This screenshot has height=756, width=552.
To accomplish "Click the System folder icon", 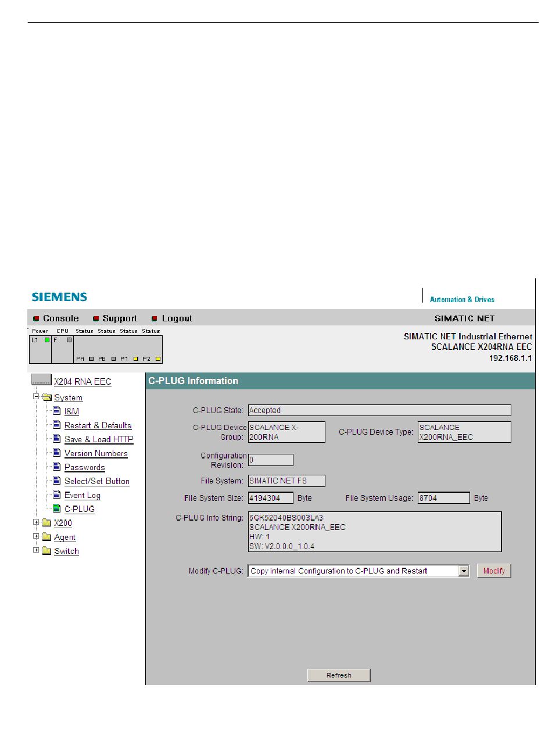I will point(46,397).
